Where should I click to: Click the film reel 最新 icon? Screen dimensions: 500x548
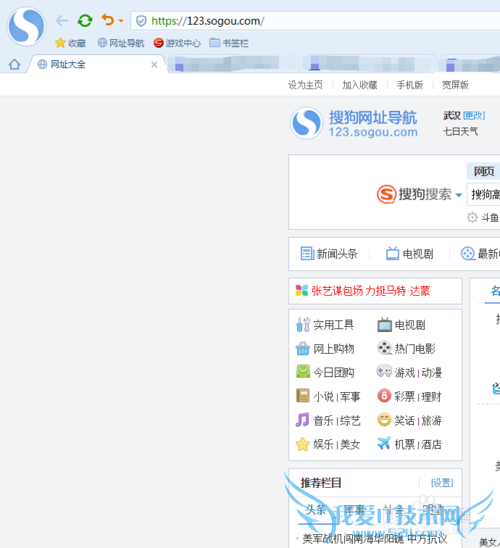point(468,254)
